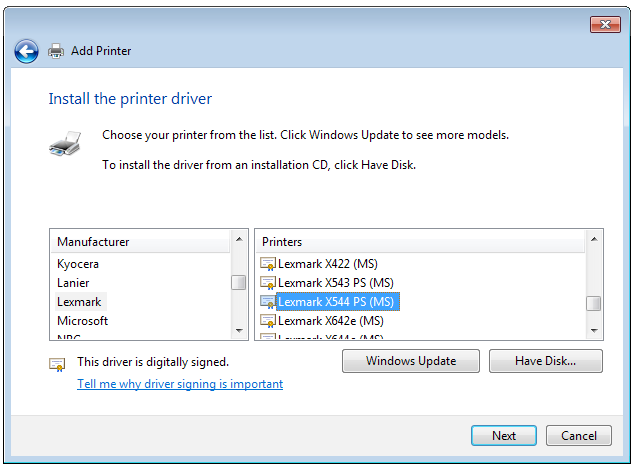Close the Add Printer window
The width and height of the screenshot is (636, 470).
606,24
